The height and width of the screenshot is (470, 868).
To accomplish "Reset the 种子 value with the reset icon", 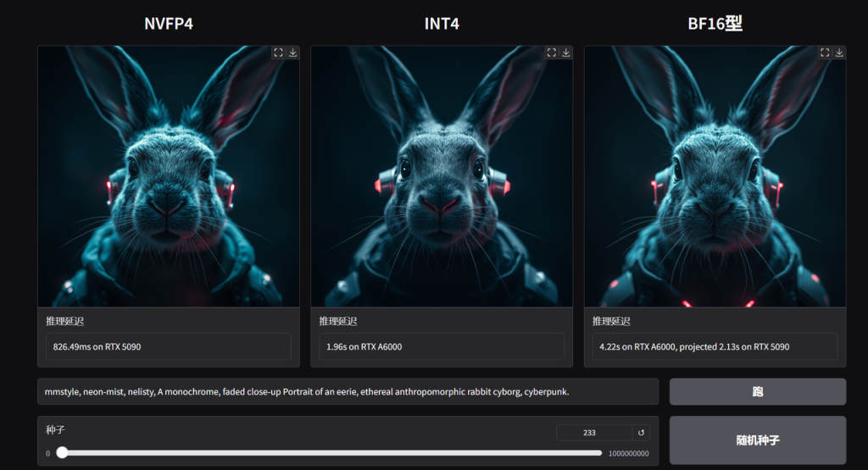I will pyautogui.click(x=642, y=433).
